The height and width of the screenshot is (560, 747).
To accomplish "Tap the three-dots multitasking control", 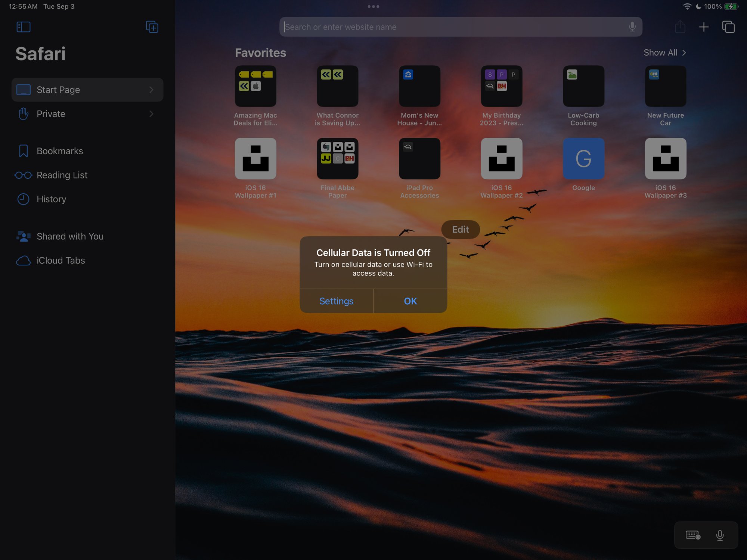I will click(373, 6).
